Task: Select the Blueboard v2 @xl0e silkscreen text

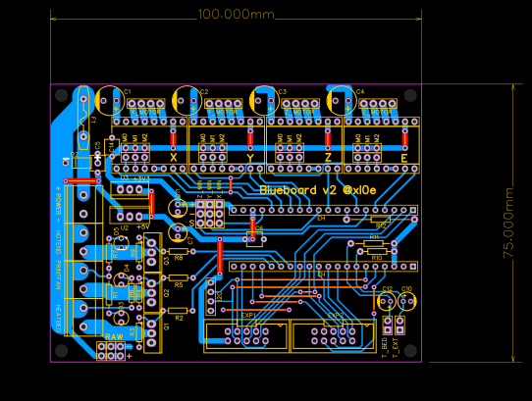Action: (318, 190)
